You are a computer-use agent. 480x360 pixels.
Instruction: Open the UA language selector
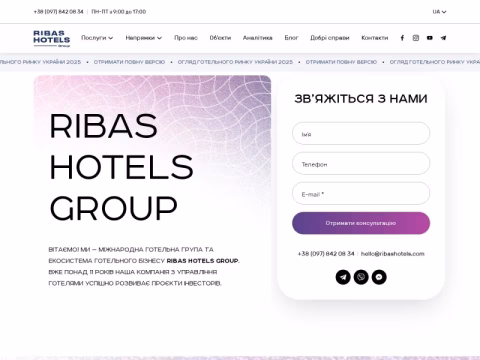pyautogui.click(x=439, y=12)
